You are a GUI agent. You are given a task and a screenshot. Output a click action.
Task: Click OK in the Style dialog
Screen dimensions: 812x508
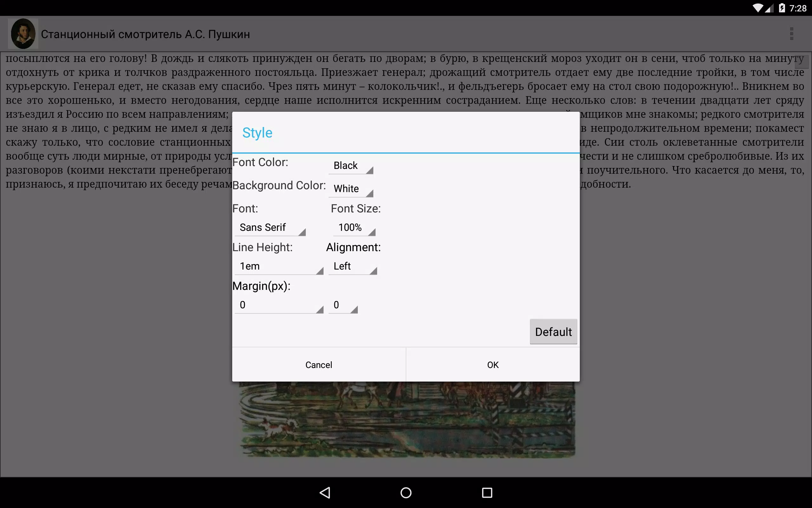493,364
